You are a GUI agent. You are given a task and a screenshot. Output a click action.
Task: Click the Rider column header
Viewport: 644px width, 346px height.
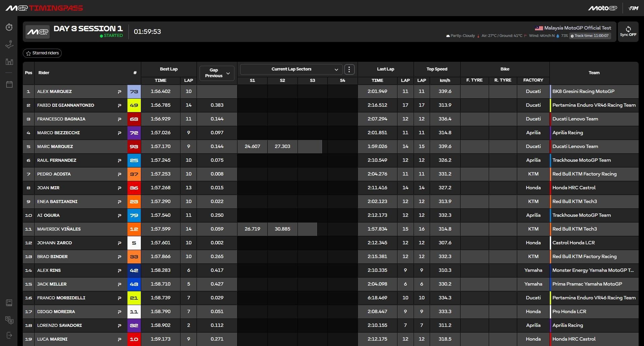point(44,73)
